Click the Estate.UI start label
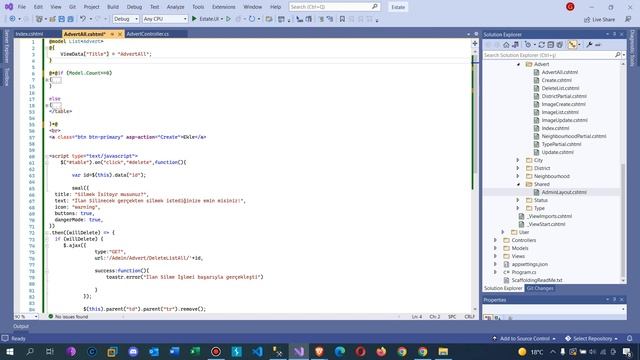 coord(209,19)
